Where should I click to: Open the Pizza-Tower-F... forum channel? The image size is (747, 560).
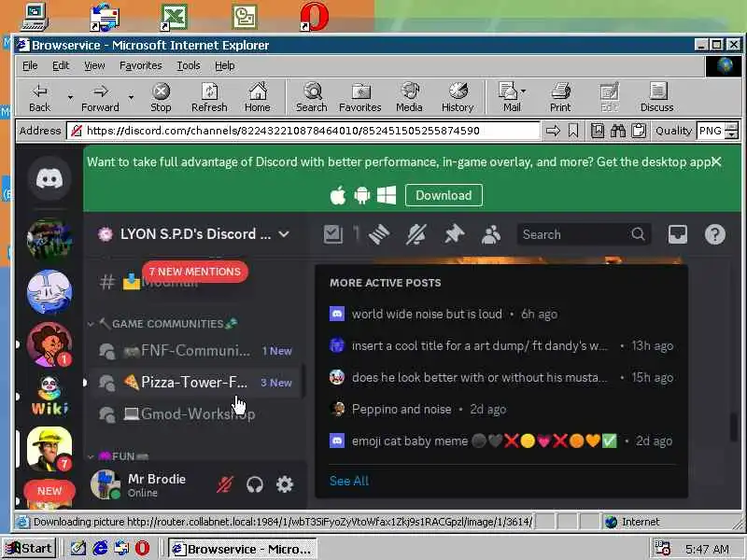(x=196, y=383)
